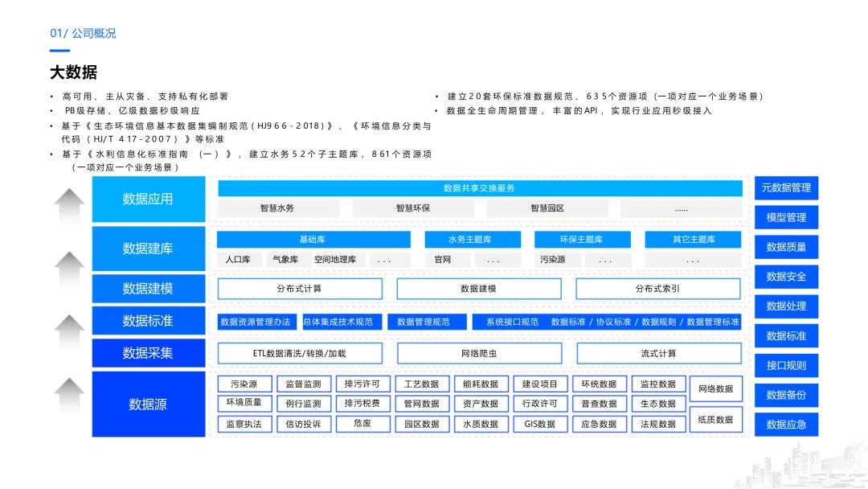
Task: Select the 数据安全 side block
Action: [786, 277]
